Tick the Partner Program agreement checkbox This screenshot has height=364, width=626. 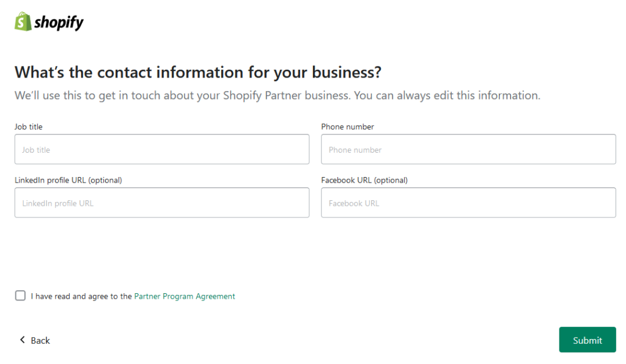click(20, 296)
